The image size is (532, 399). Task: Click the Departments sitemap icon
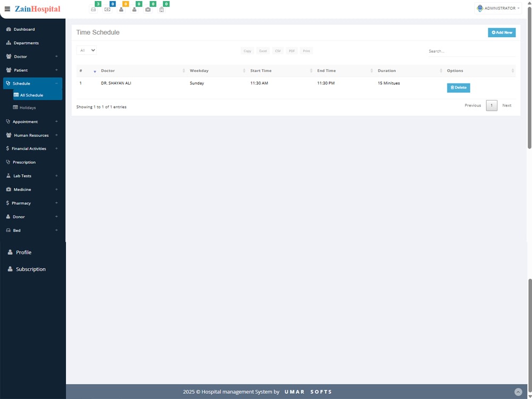9,43
